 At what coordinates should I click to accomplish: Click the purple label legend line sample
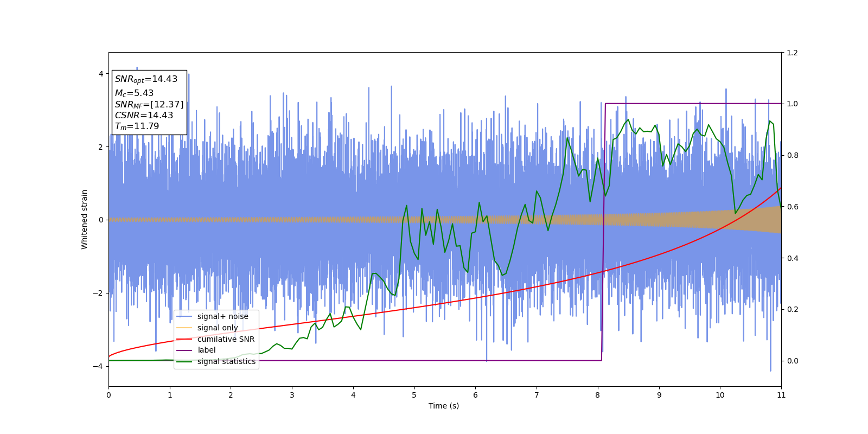tap(184, 350)
